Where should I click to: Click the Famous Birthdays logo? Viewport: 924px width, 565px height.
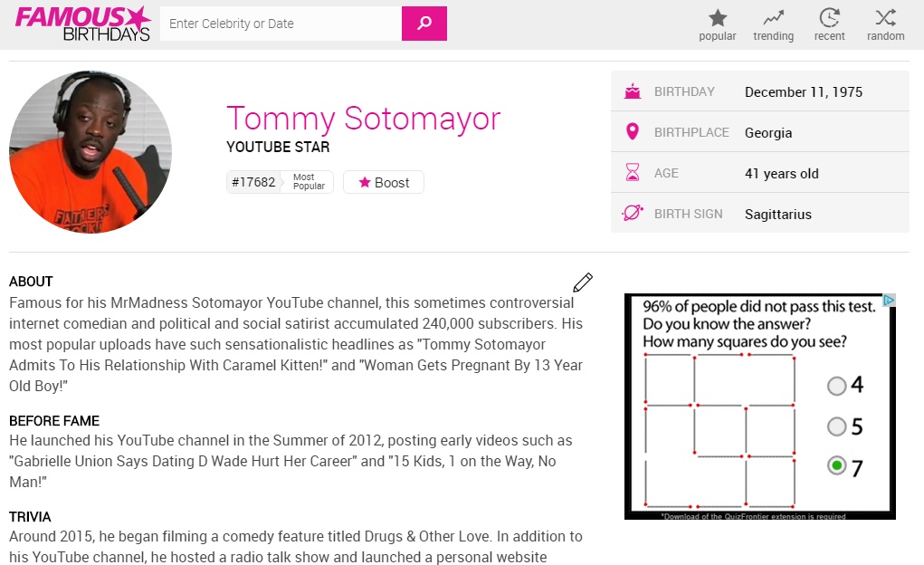click(x=81, y=23)
